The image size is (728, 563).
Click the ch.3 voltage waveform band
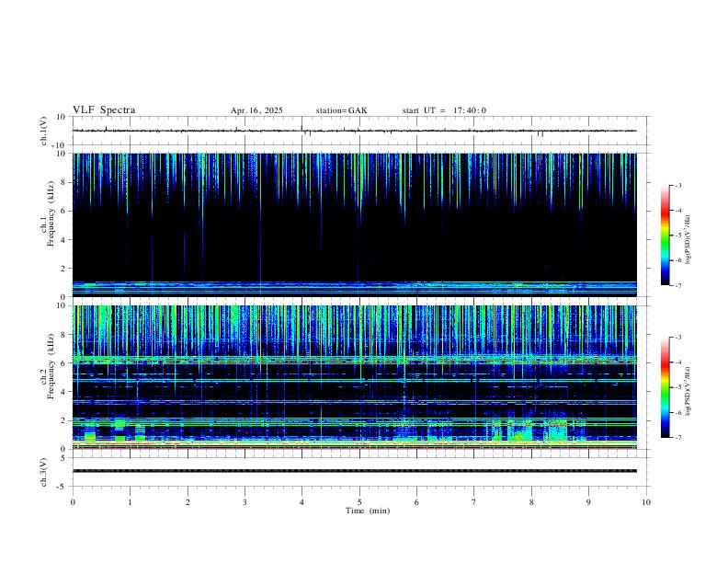pyautogui.click(x=354, y=471)
